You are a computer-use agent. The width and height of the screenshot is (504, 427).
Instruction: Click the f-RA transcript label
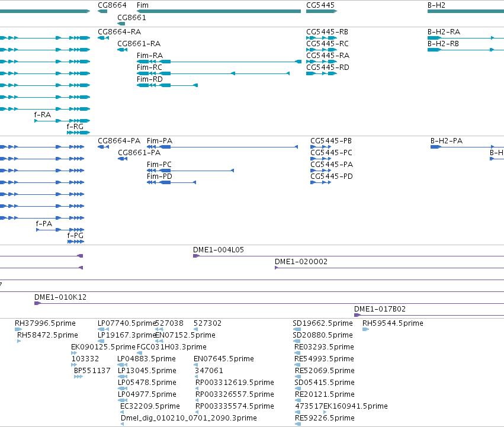(43, 115)
